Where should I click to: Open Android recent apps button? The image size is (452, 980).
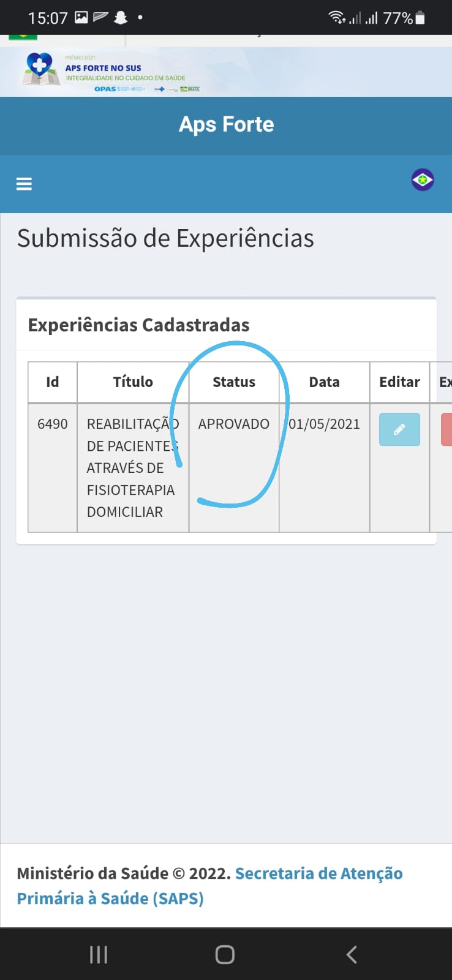point(99,954)
